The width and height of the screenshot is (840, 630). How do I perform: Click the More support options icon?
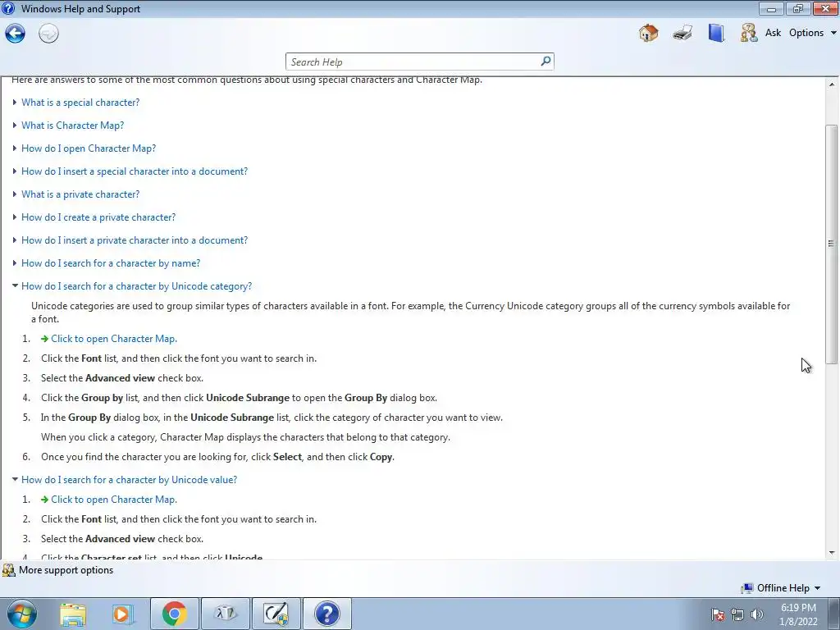[8, 570]
